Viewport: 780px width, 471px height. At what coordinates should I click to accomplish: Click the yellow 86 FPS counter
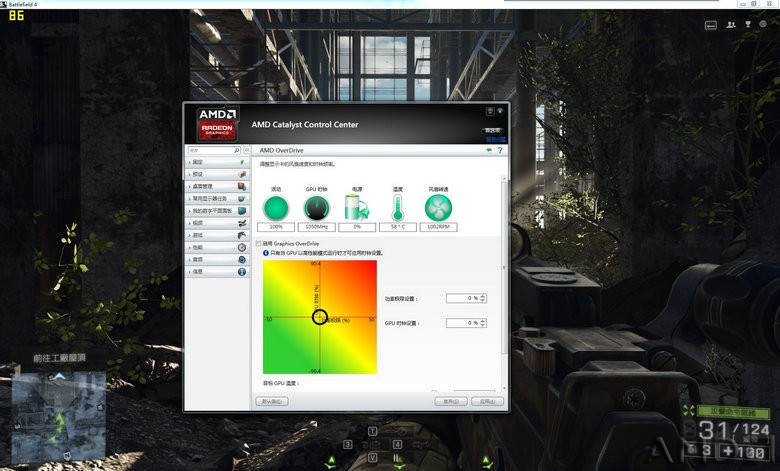16,15
